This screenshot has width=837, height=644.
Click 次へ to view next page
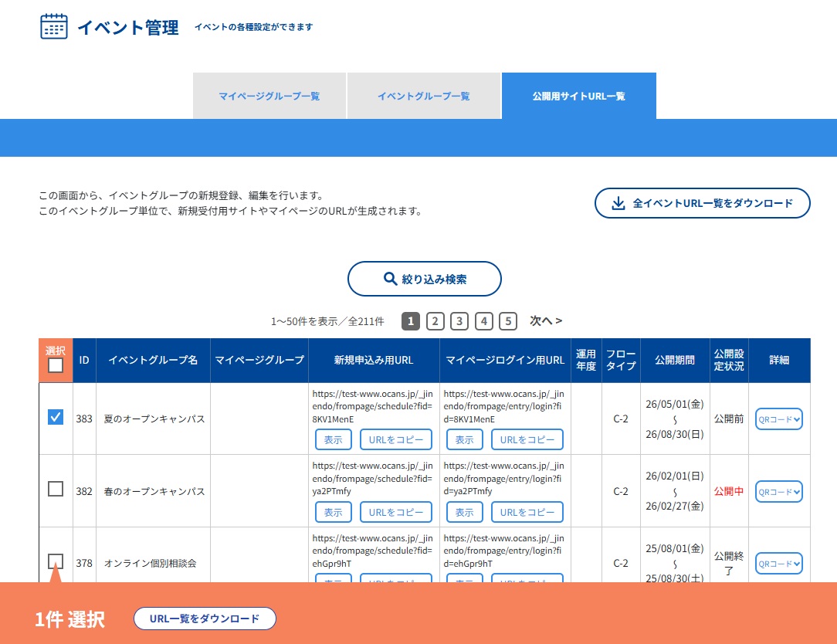546,321
